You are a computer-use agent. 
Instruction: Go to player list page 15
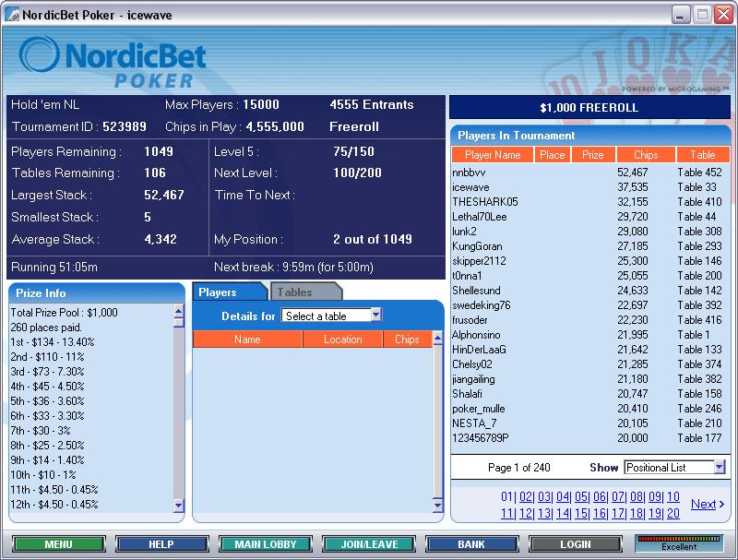[x=581, y=513]
